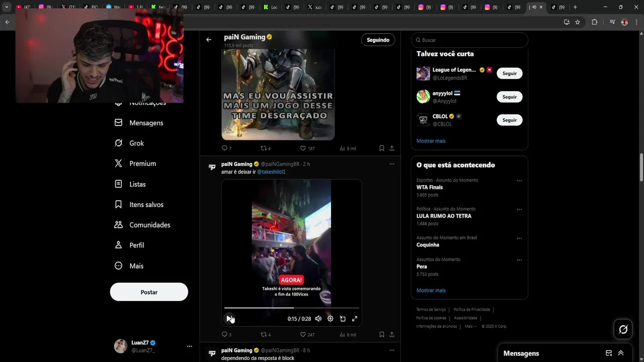
Task: Bookmark this page with Chrome star icon
Action: [x=578, y=22]
